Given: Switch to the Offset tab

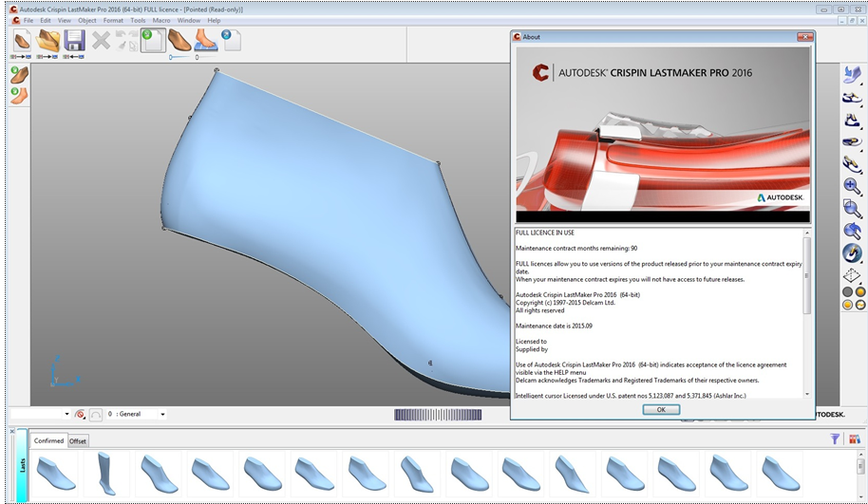Looking at the screenshot, I should (78, 440).
